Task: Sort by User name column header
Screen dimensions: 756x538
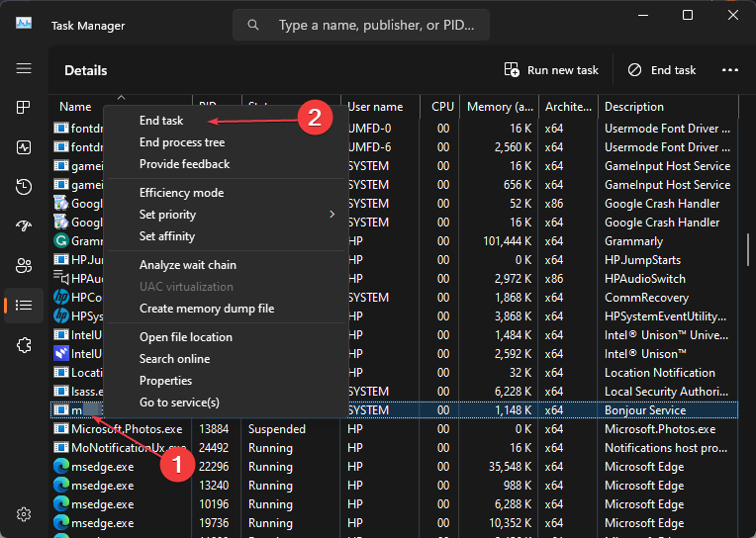Action: tap(375, 107)
